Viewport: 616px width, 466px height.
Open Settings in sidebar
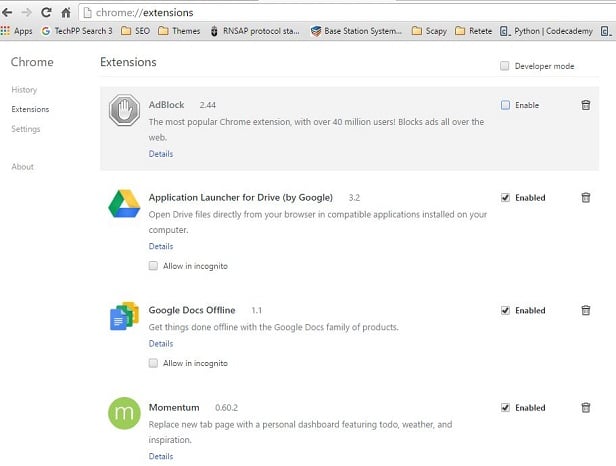(26, 129)
